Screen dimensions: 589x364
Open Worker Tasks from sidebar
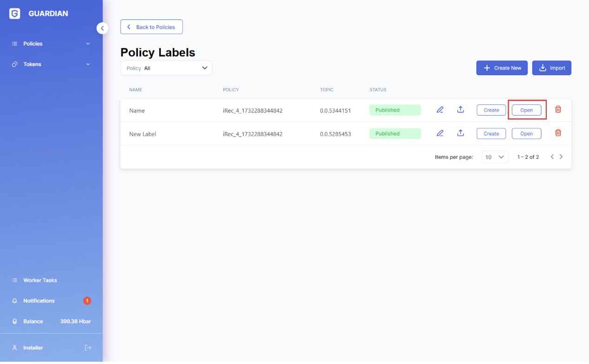point(40,280)
